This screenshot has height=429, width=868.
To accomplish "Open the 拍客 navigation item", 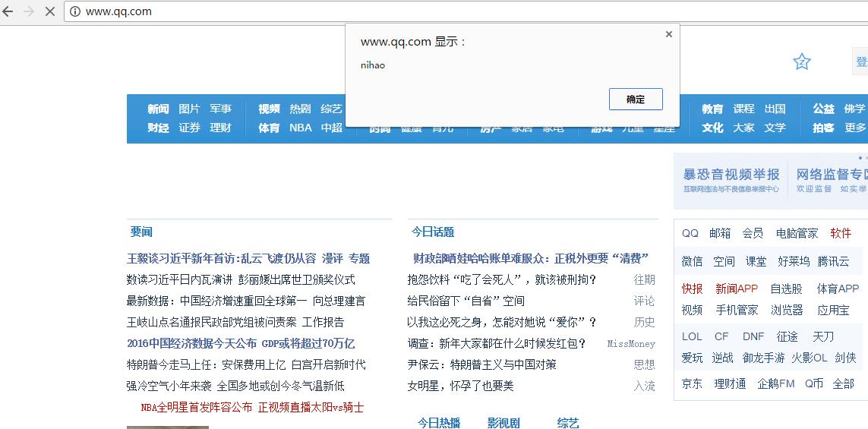I will 824,128.
